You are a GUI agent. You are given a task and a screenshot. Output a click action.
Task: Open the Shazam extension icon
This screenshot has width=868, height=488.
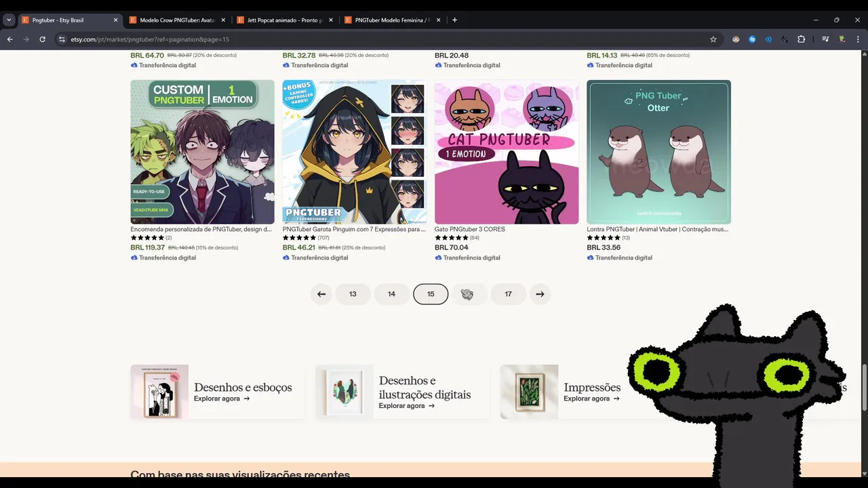[752, 39]
